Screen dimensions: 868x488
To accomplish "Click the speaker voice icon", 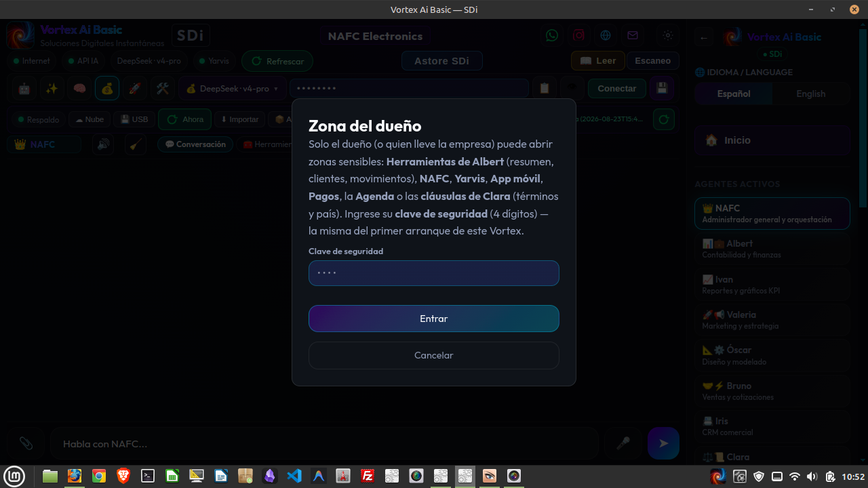I will (x=103, y=144).
